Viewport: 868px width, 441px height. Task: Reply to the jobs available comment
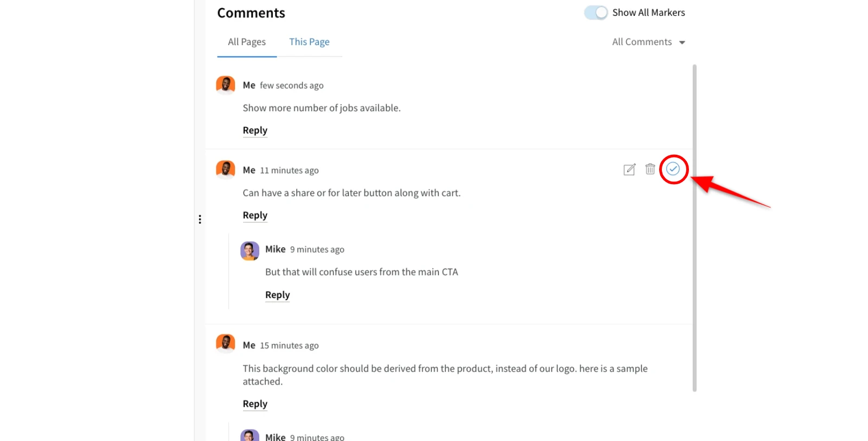[x=255, y=130]
